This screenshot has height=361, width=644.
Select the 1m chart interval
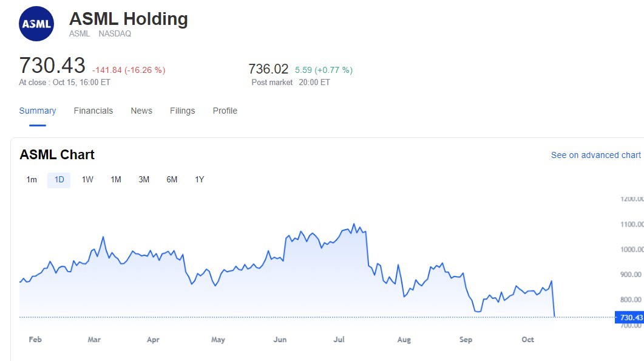coord(32,179)
